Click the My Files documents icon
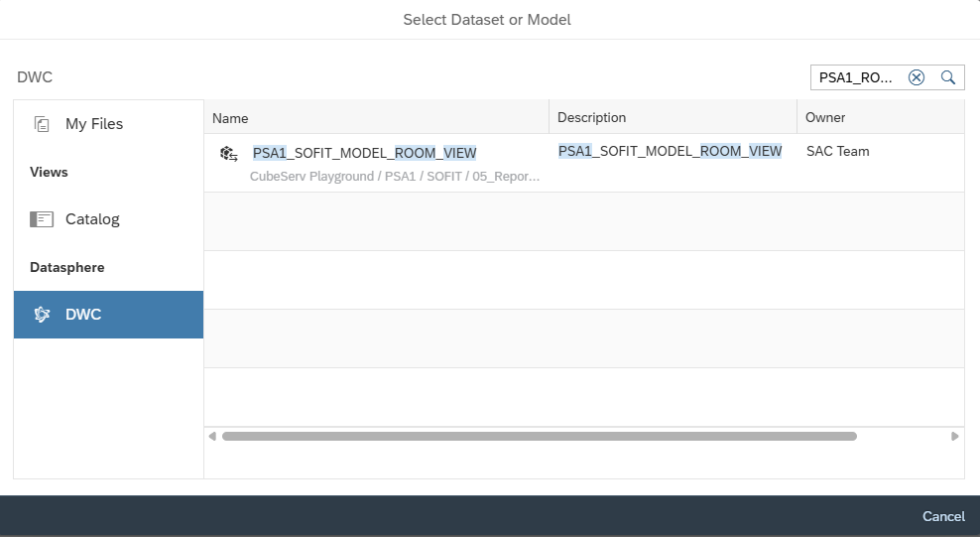Screen dimensions: 980x537 point(42,124)
